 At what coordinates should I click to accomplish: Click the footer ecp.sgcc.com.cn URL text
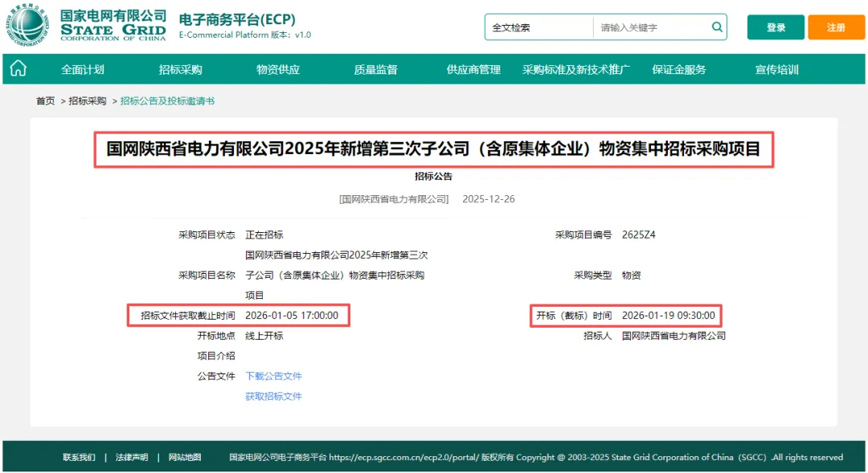pos(403,457)
